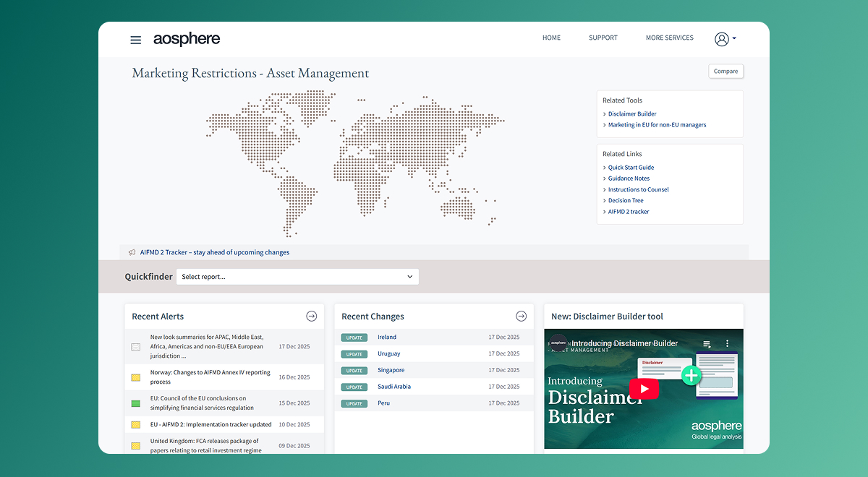Image resolution: width=868 pixels, height=477 pixels.
Task: Click the Compare button
Action: click(x=726, y=71)
